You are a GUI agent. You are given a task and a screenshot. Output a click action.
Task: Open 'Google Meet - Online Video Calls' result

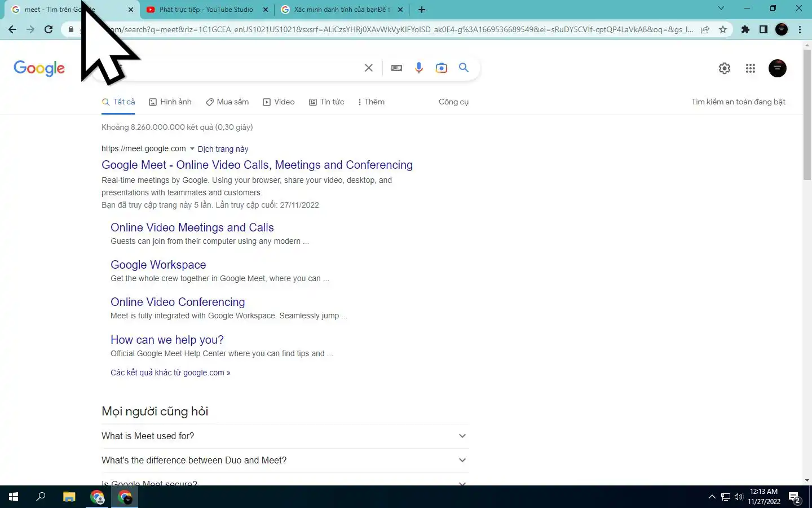257,165
